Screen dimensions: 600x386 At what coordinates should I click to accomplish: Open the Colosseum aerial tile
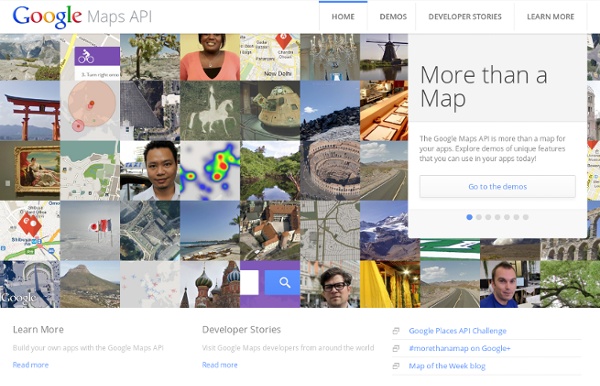click(x=330, y=171)
